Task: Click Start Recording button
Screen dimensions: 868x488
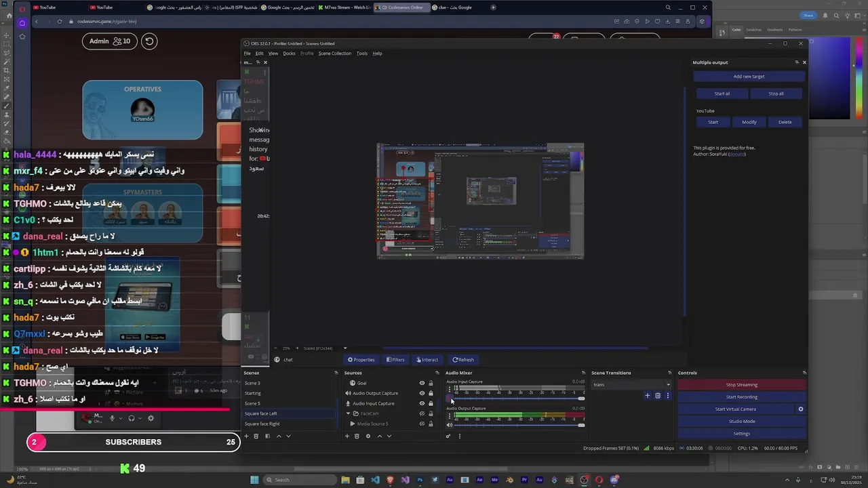Action: (x=741, y=397)
